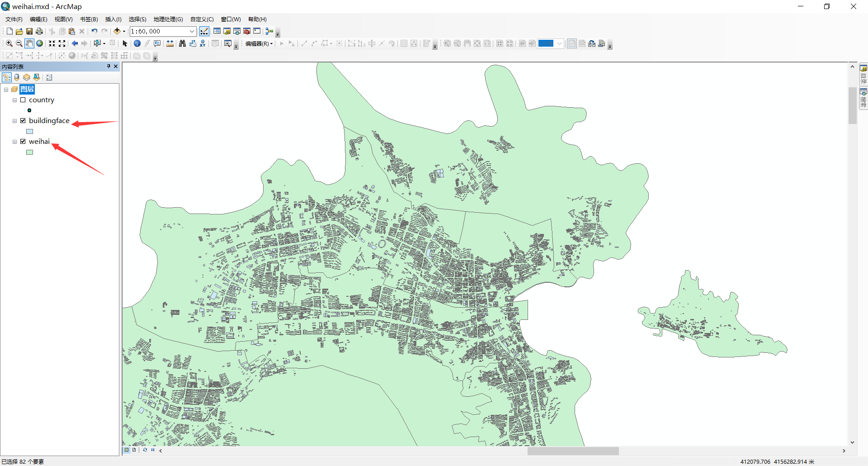
Task: Enable the country layer checkbox
Action: point(23,100)
